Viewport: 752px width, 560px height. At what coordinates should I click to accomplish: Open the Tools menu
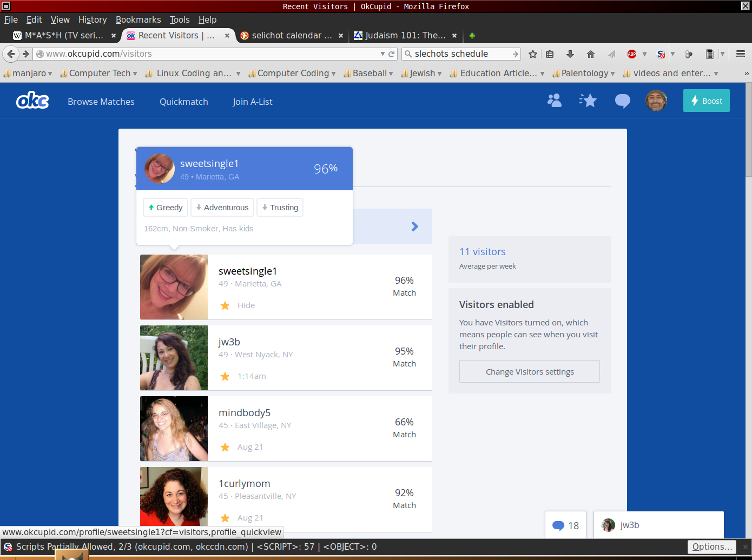tap(180, 19)
